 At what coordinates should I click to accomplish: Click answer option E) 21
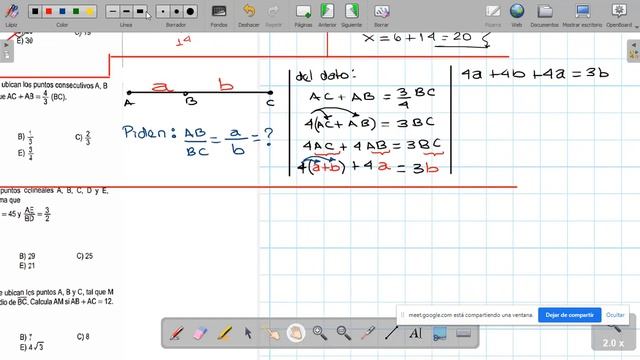pos(27,266)
